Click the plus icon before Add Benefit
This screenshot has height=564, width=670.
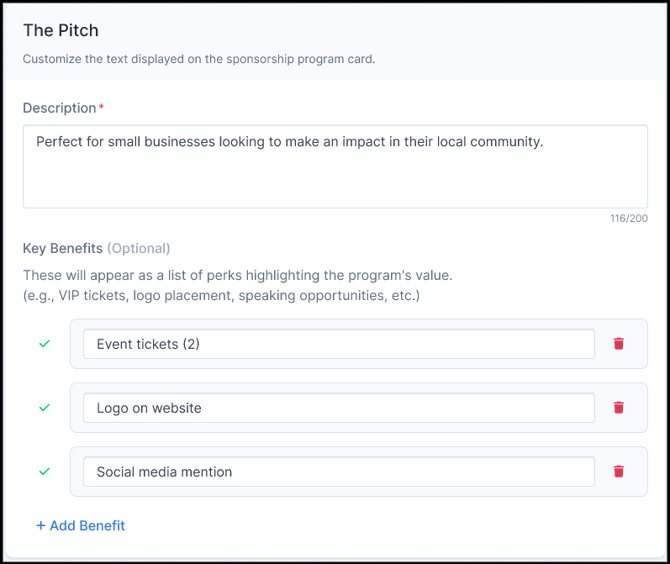[x=41, y=526]
